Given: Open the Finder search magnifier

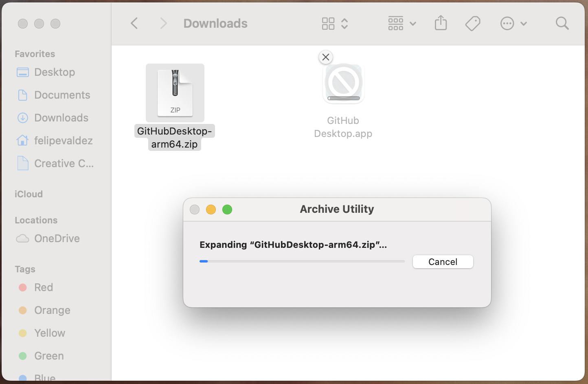Looking at the screenshot, I should (x=562, y=23).
